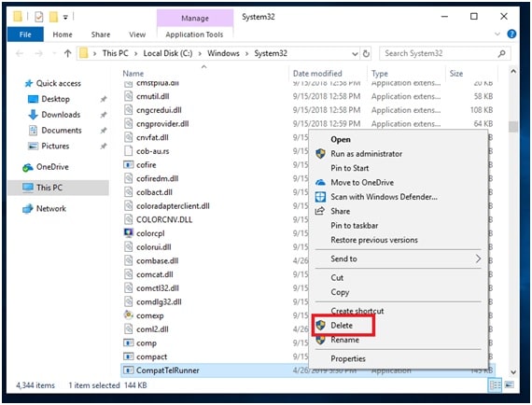Click the cofire application icon
This screenshot has height=405, width=532.
click(128, 165)
